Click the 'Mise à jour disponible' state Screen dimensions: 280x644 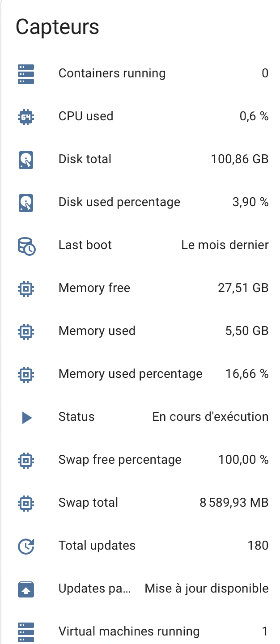click(x=207, y=589)
